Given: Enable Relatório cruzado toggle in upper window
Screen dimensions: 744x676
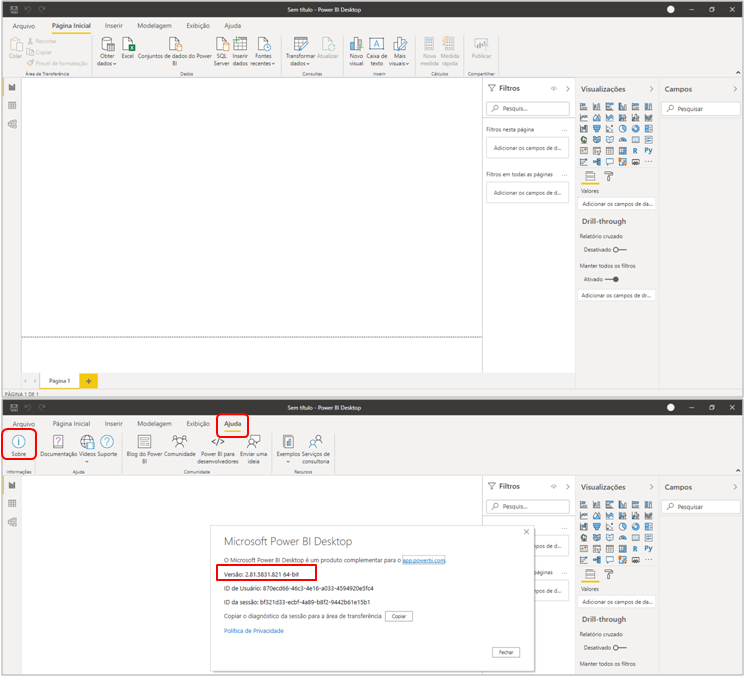Looking at the screenshot, I should coord(620,250).
